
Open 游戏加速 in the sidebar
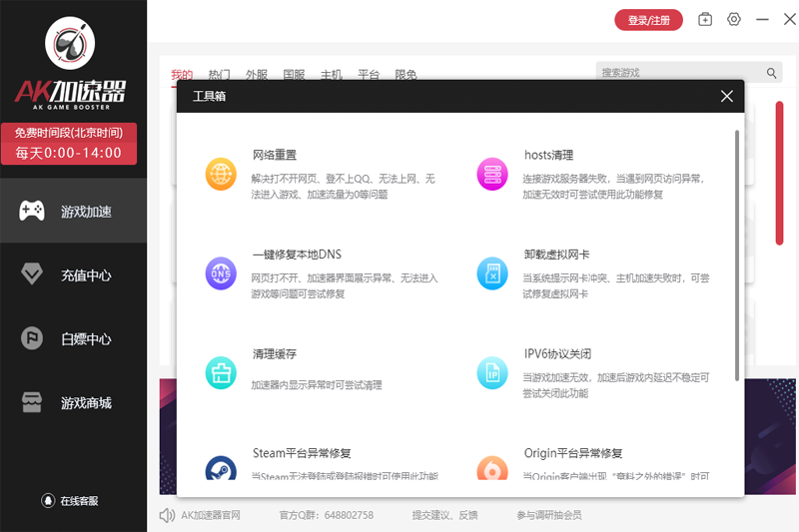74,211
